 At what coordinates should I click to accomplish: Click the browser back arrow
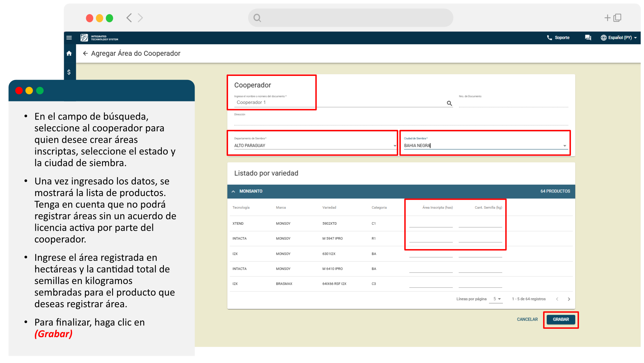point(129,18)
